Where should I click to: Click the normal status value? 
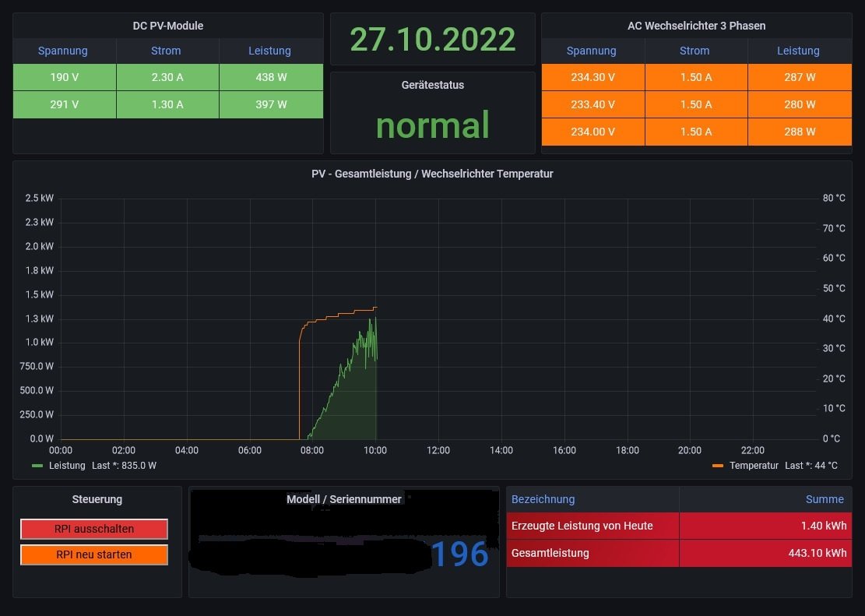click(432, 125)
